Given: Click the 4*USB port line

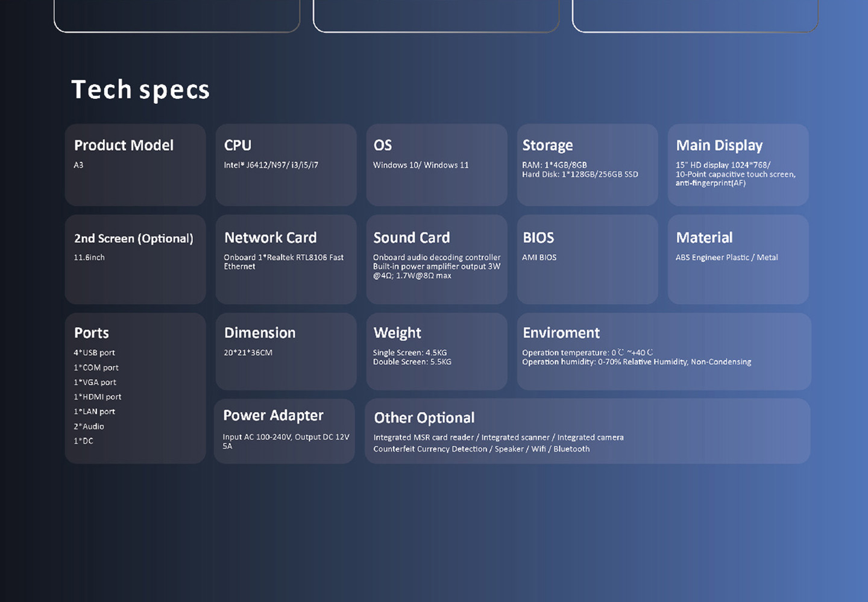Looking at the screenshot, I should click(x=95, y=353).
